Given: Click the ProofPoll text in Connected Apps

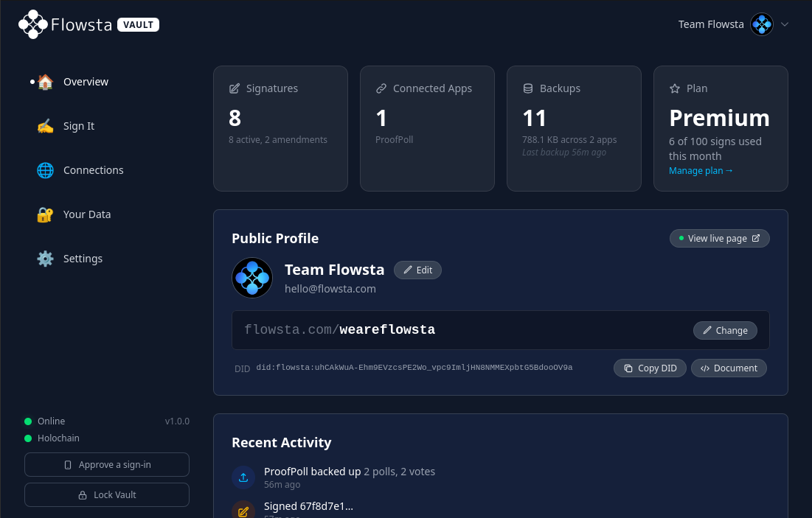Looking at the screenshot, I should [x=394, y=140].
